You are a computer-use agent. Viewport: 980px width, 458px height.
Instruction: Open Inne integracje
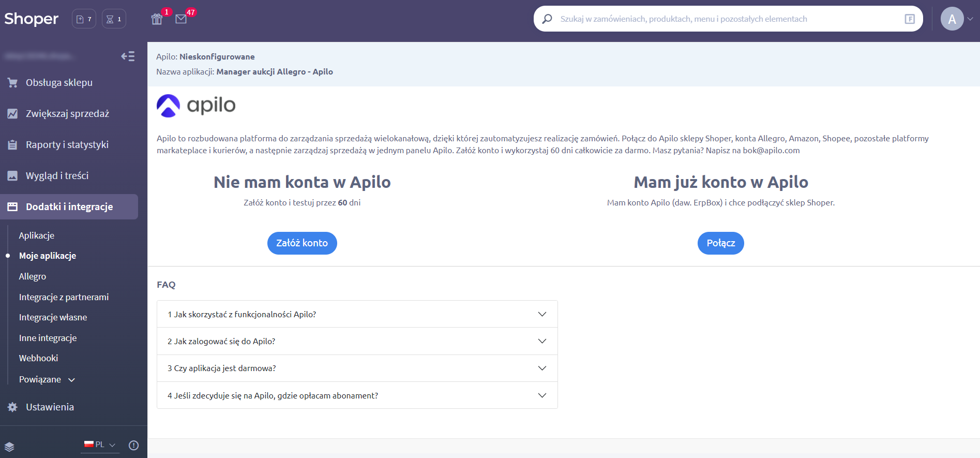pos(48,338)
